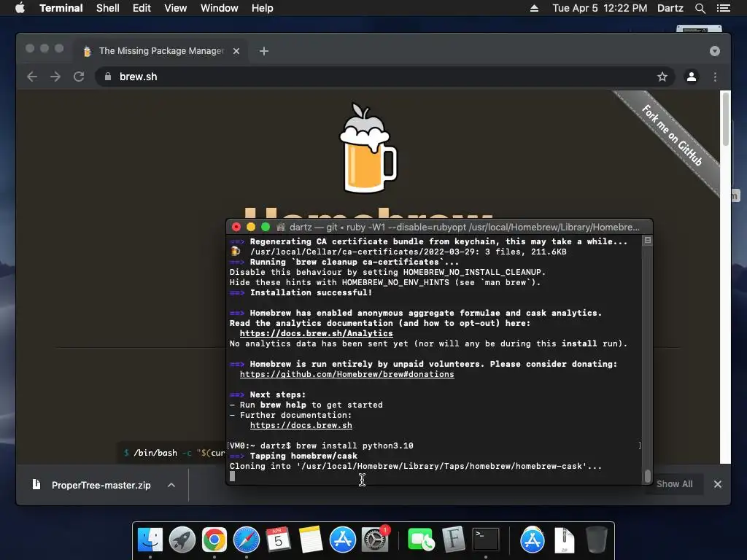Click Terminal split pane icon
The width and height of the screenshot is (747, 560).
tap(648, 241)
